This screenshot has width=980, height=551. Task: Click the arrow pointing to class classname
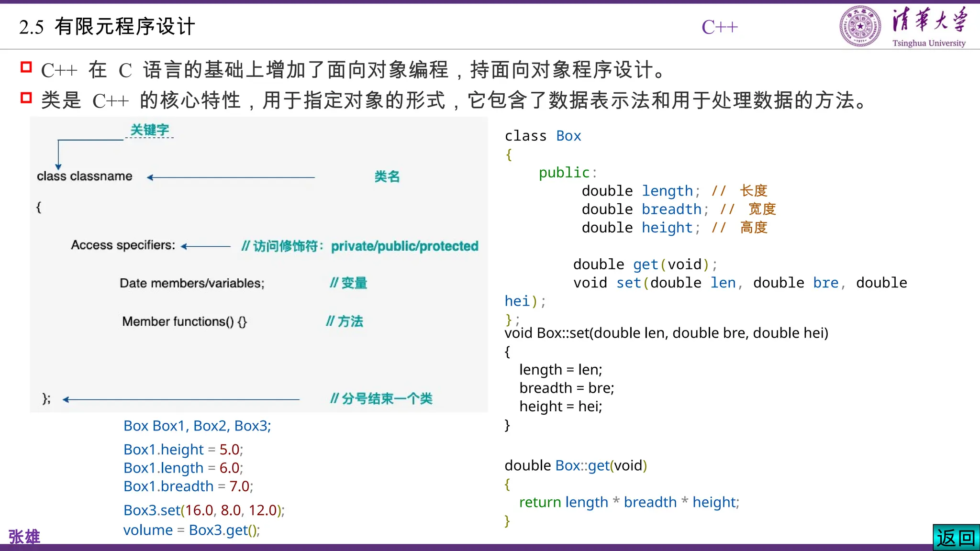(x=231, y=177)
